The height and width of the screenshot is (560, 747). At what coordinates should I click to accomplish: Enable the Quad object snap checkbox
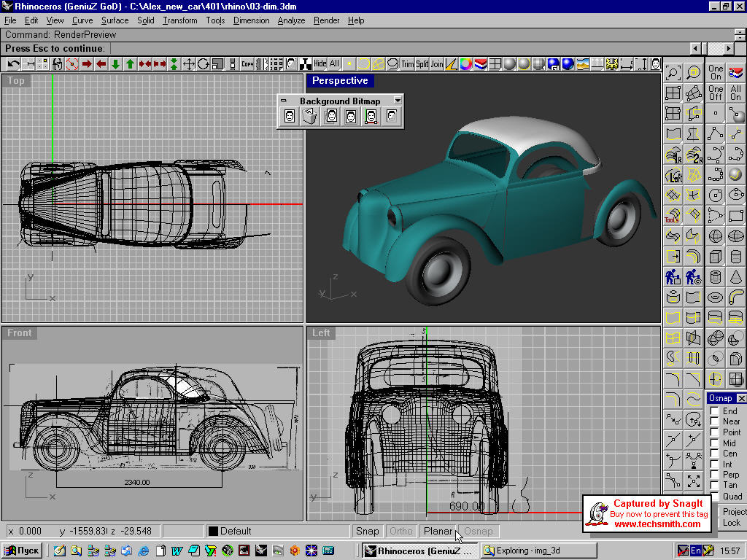[x=715, y=496]
